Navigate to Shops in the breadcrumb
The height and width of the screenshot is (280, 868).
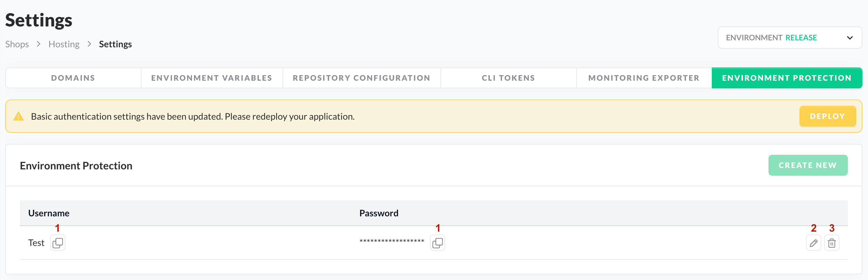[x=17, y=44]
